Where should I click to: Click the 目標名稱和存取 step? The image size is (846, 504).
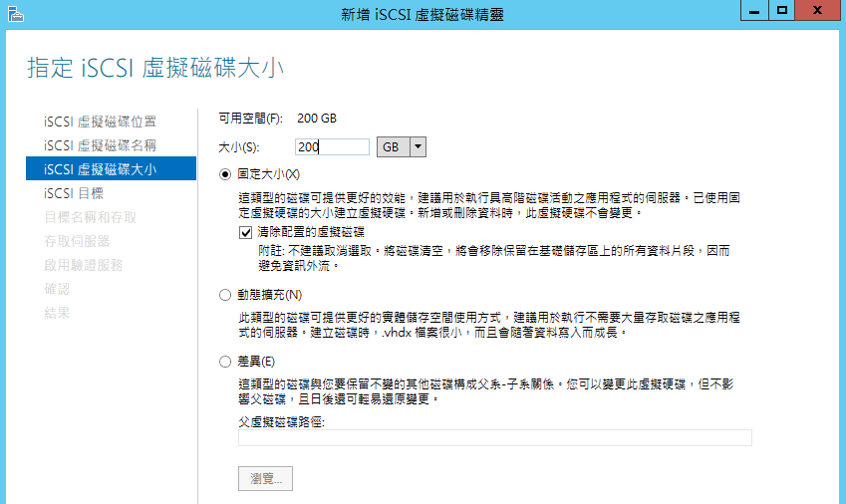point(91,217)
